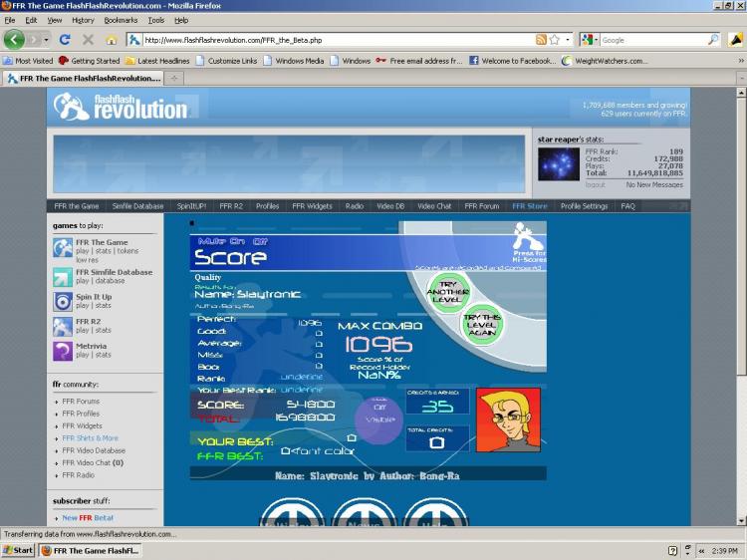Click the RSS feed icon in address bar

pos(541,40)
